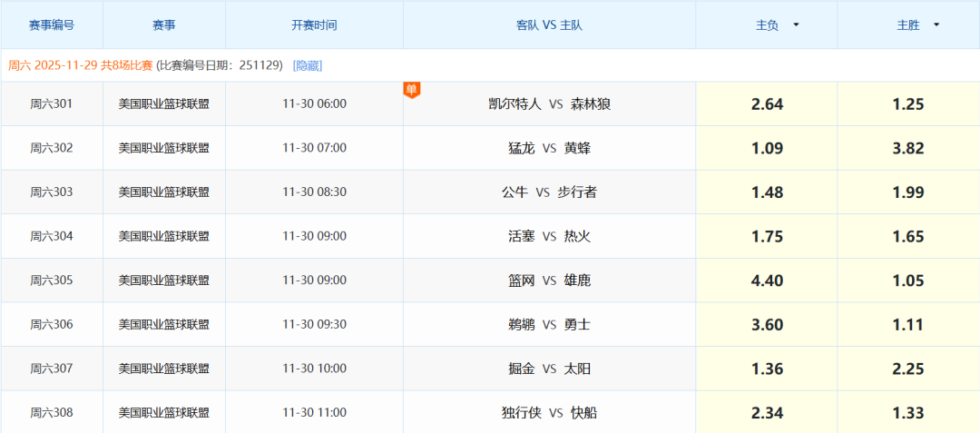The height and width of the screenshot is (433, 980).
Task: Select 主负 odds 1.75 for 活塞 VS 热火
Action: coord(767,237)
